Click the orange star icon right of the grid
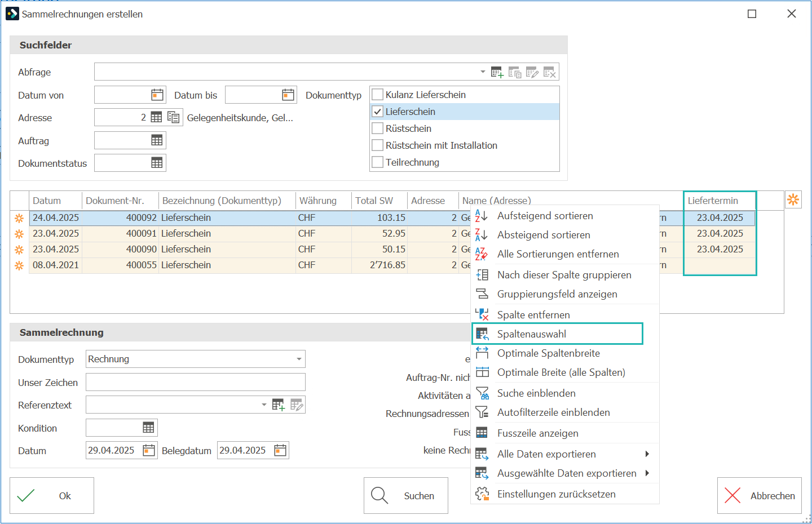The width and height of the screenshot is (812, 524). (793, 199)
